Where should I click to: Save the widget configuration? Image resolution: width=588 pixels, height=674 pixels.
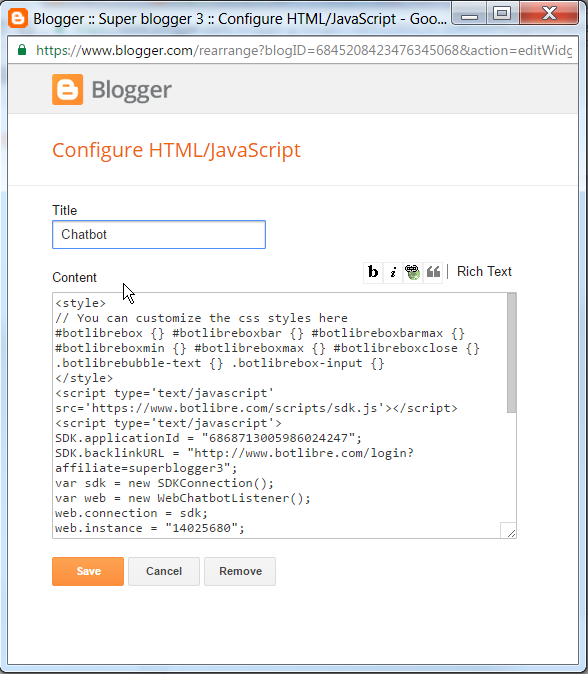click(x=88, y=571)
